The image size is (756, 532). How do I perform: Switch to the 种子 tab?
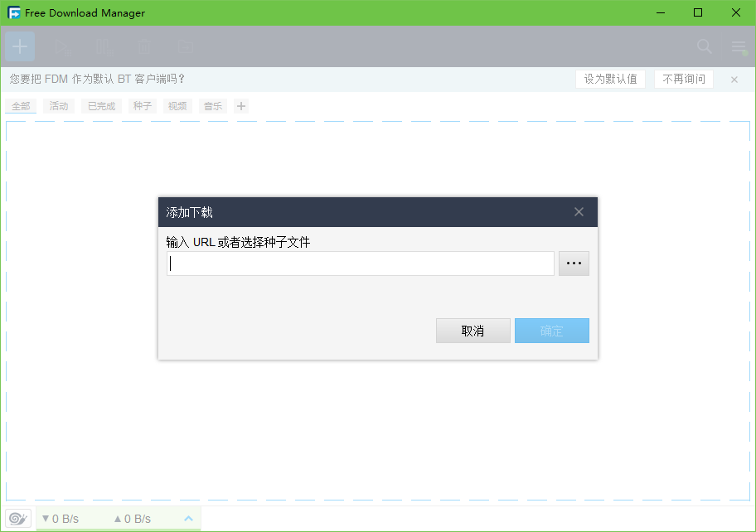(x=141, y=106)
